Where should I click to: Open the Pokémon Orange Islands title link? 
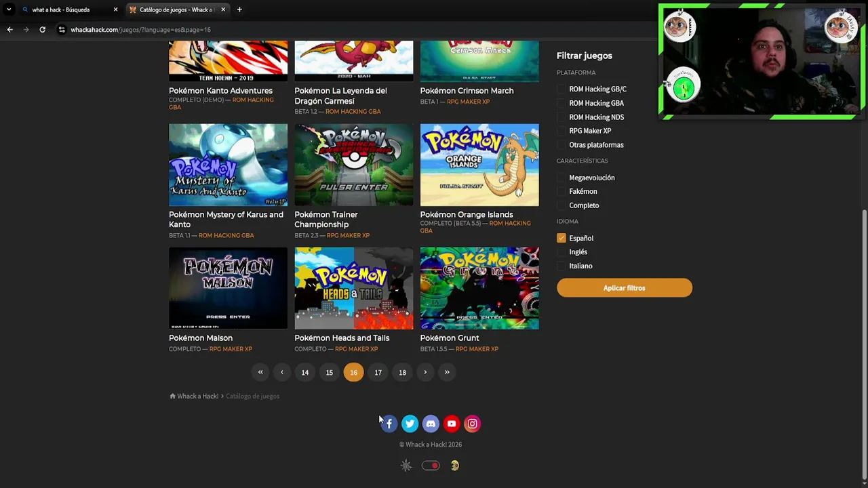tap(467, 215)
